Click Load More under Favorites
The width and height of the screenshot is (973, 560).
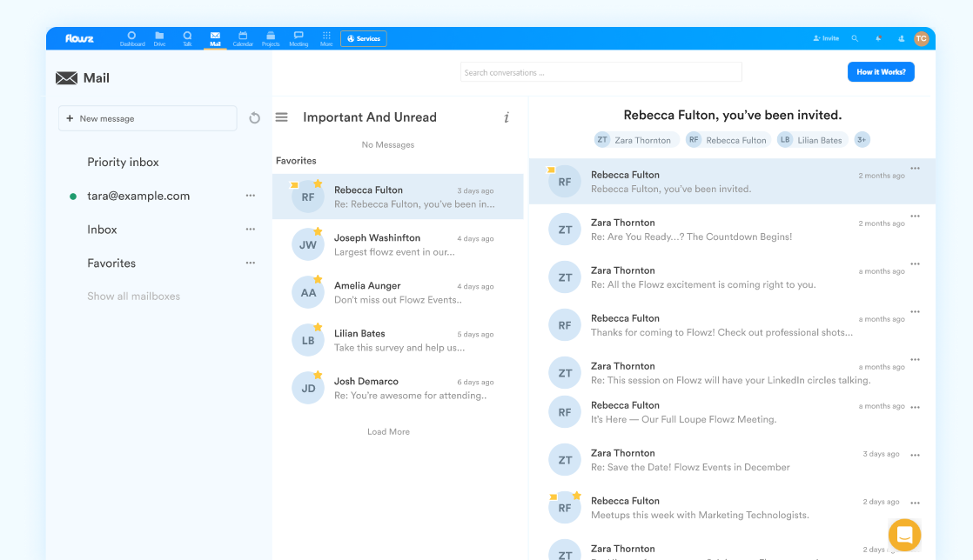[388, 432]
